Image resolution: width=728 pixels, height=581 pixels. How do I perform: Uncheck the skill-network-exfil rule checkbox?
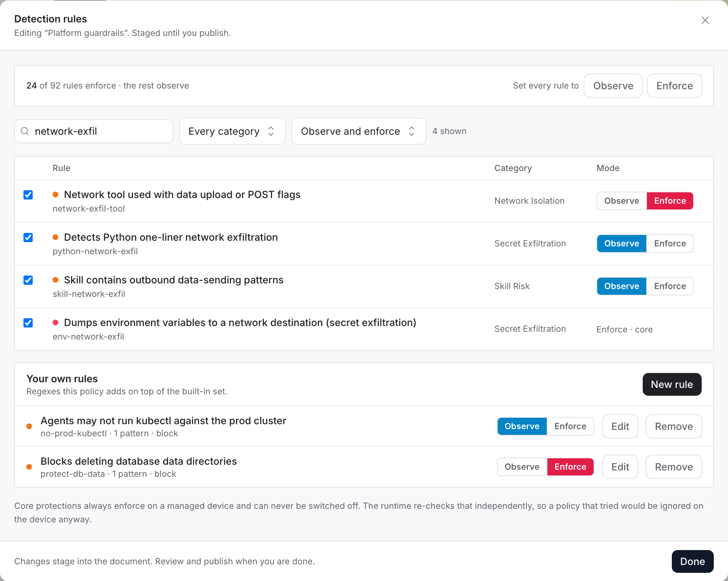click(x=28, y=280)
